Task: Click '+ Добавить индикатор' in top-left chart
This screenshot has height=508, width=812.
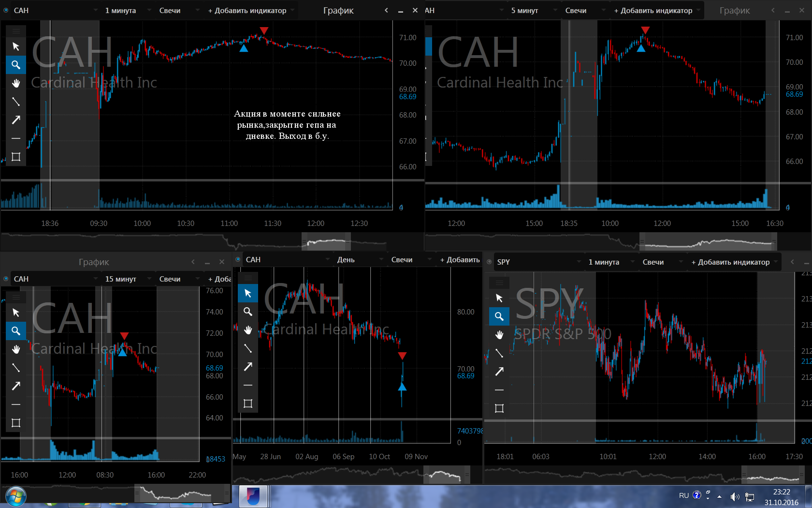Action: click(250, 10)
